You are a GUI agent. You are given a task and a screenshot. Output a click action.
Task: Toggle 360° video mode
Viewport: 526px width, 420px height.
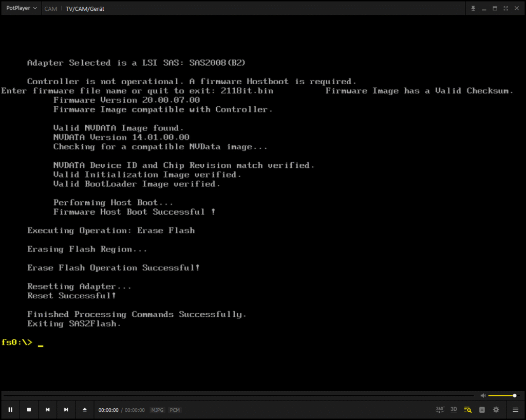coord(440,410)
